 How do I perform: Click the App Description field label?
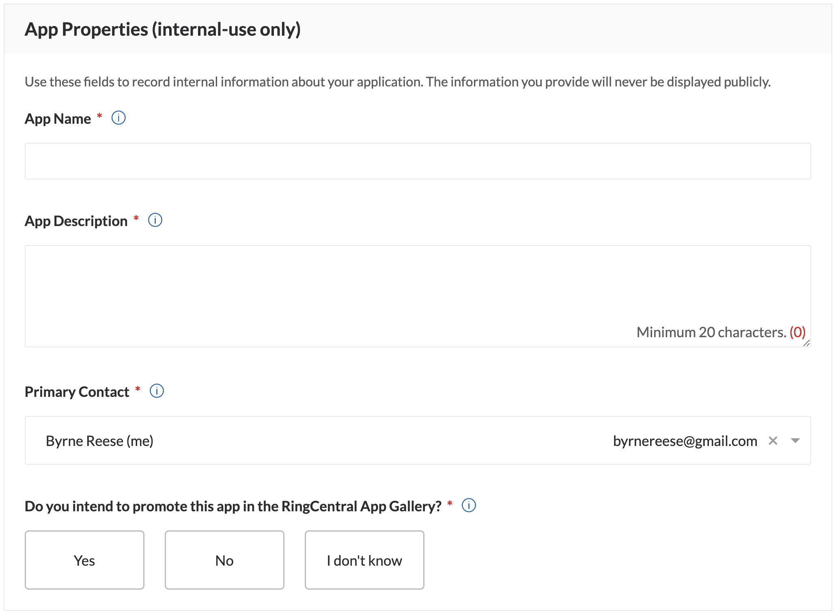pos(76,221)
